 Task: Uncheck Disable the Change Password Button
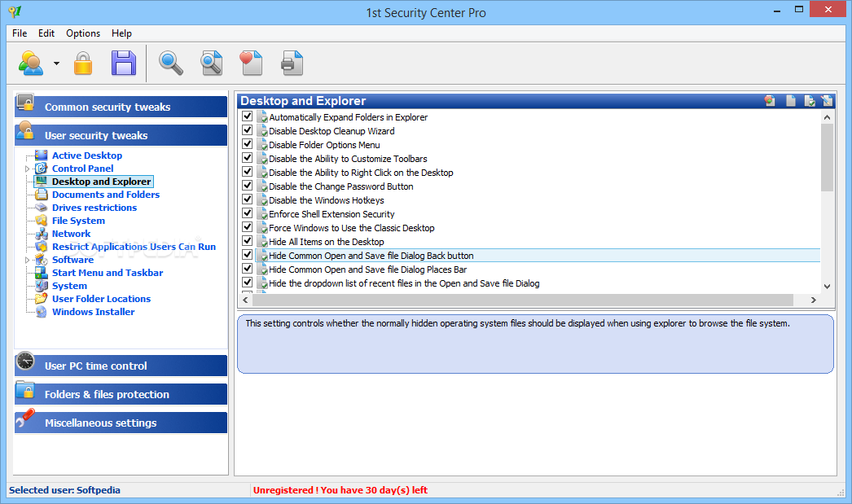click(x=248, y=185)
